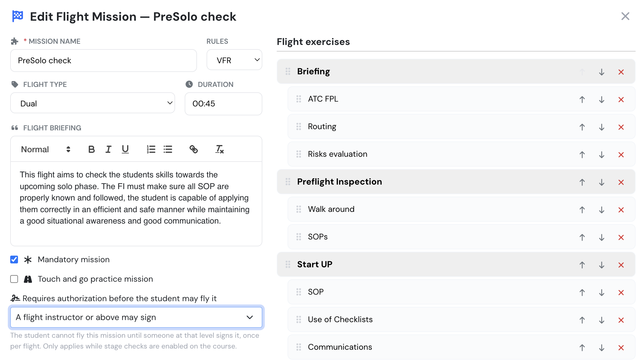
Task: Click the Mission Name input field
Action: coord(103,61)
